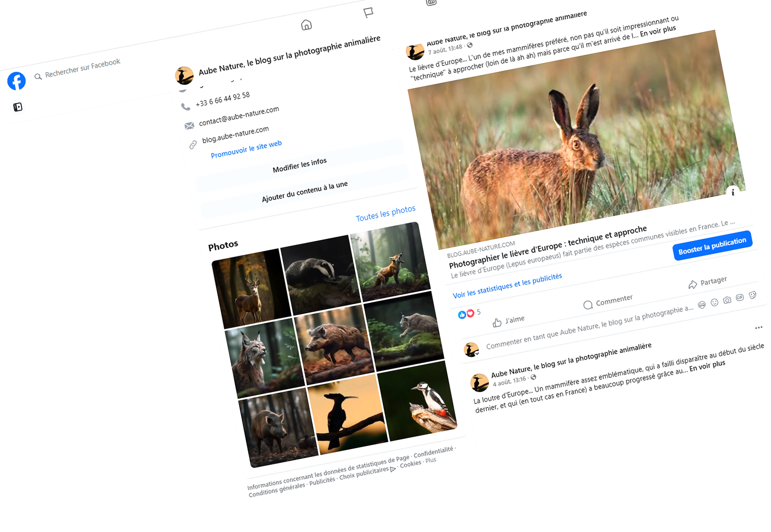Select 'Cookies' in the footer menu
Image resolution: width=771 pixels, height=532 pixels.
(410, 463)
